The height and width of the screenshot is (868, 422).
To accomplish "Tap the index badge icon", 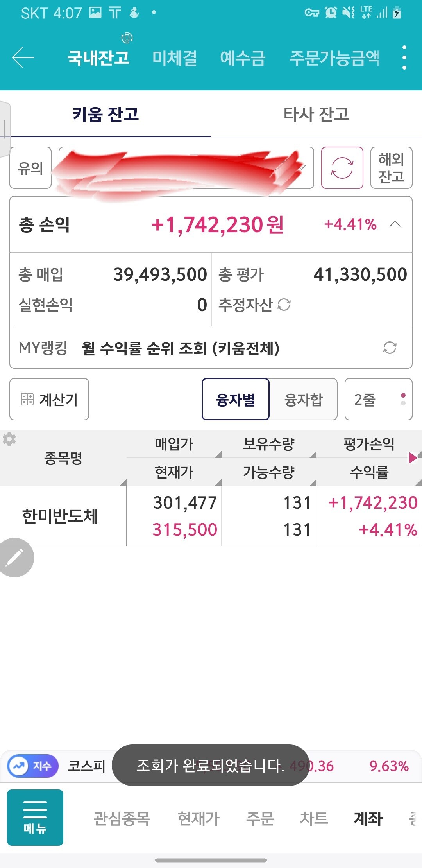I will (x=33, y=766).
